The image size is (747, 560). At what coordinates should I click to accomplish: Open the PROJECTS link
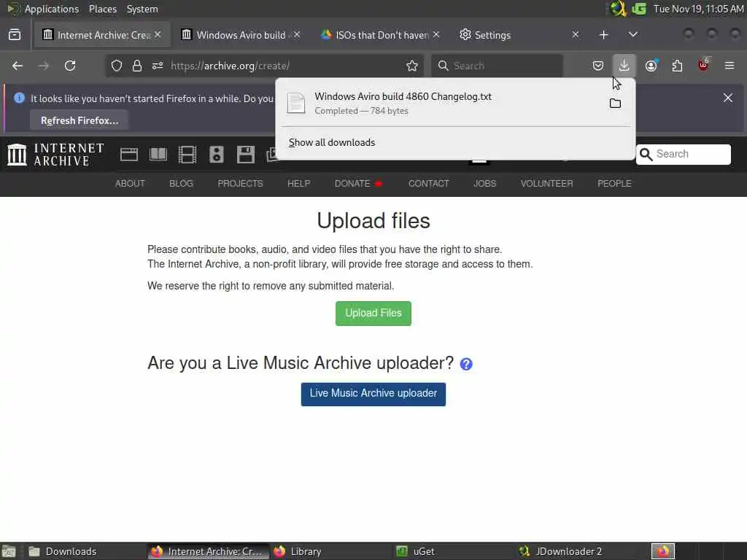tap(240, 183)
